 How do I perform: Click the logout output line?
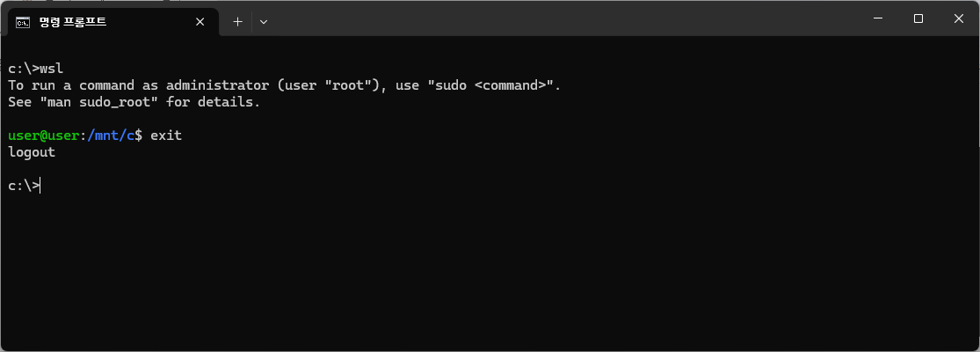[x=32, y=152]
